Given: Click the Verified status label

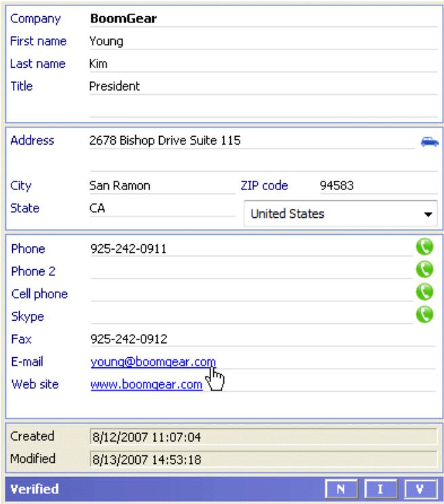Looking at the screenshot, I should pos(35,489).
